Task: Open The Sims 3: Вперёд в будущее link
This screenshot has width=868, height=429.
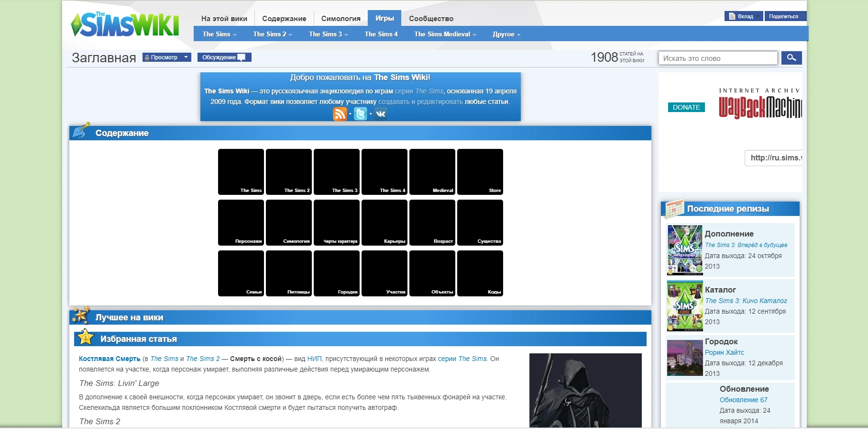Action: point(746,245)
